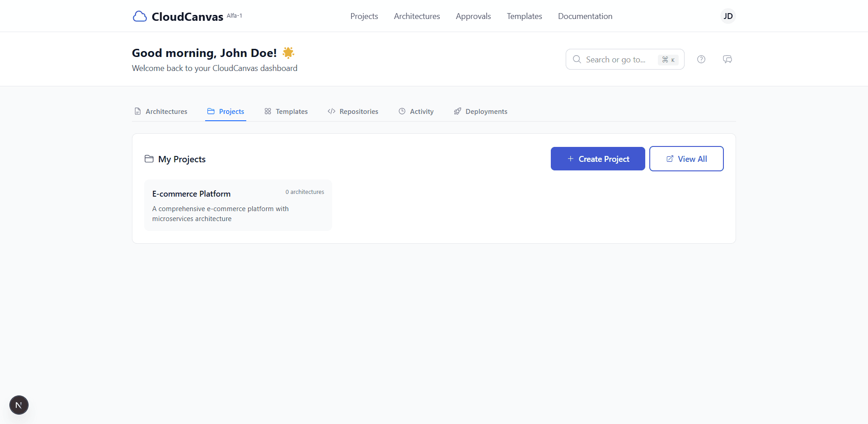The height and width of the screenshot is (424, 868).
Task: Open the Approvals menu item
Action: click(x=473, y=16)
